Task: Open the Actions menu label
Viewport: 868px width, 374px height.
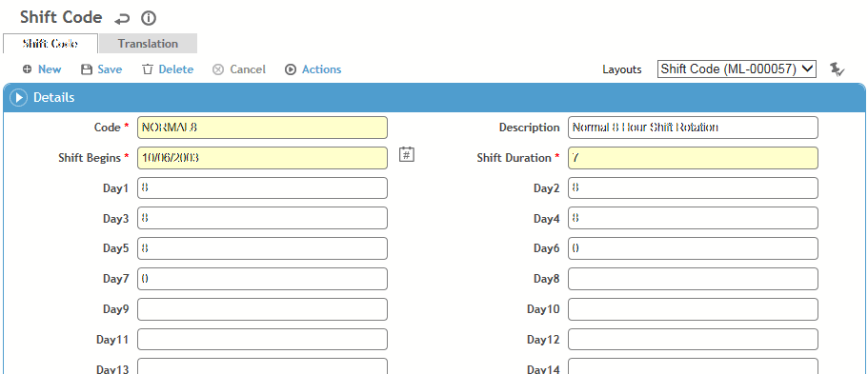Action: pos(322,69)
